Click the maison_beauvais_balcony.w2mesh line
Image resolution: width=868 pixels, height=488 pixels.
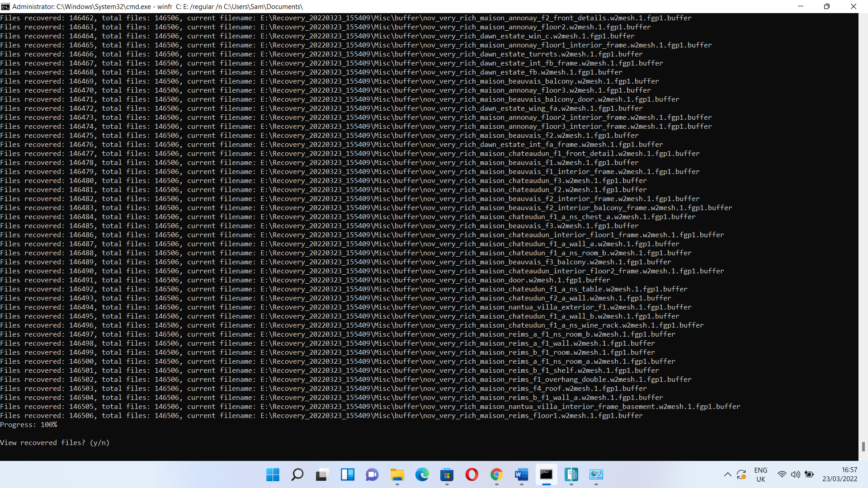(x=330, y=81)
